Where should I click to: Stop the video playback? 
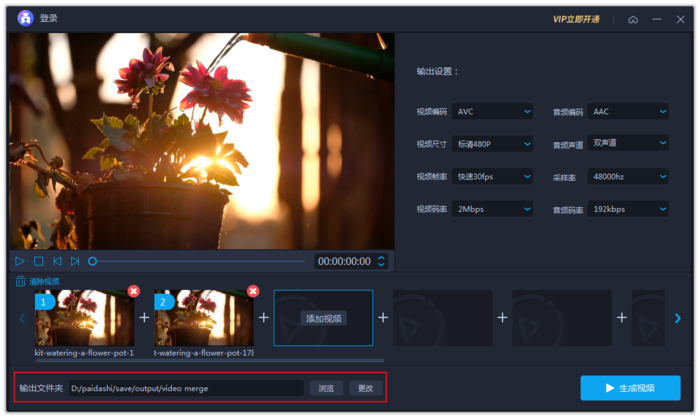click(39, 261)
